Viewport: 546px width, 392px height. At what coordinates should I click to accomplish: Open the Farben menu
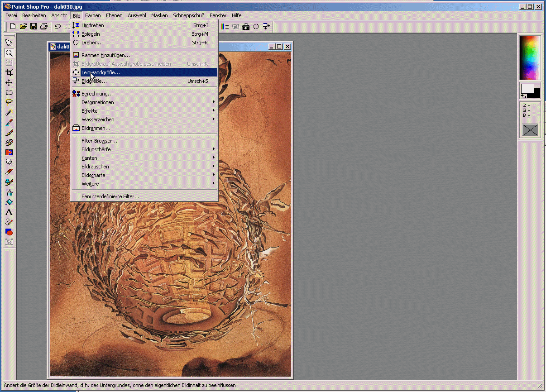coord(93,15)
